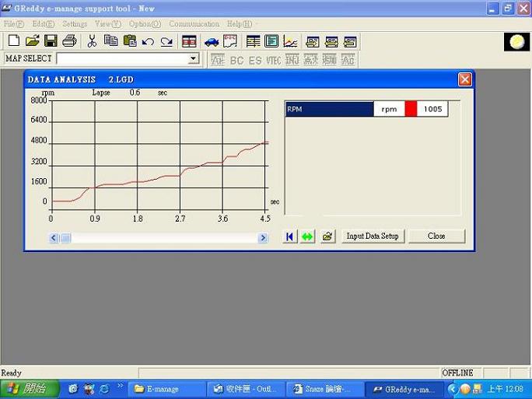Viewport: 532px width, 399px height.
Task: Select the RPM channel row
Action: pos(329,110)
